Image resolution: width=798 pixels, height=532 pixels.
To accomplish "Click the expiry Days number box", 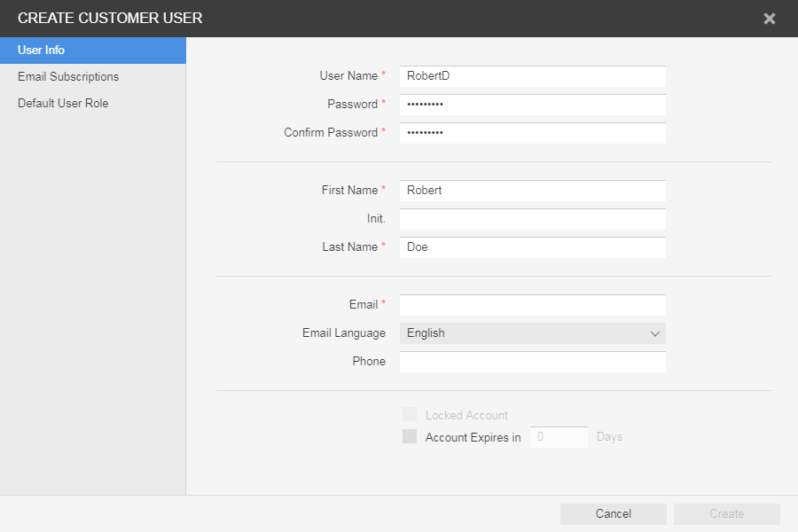I will coord(559,437).
